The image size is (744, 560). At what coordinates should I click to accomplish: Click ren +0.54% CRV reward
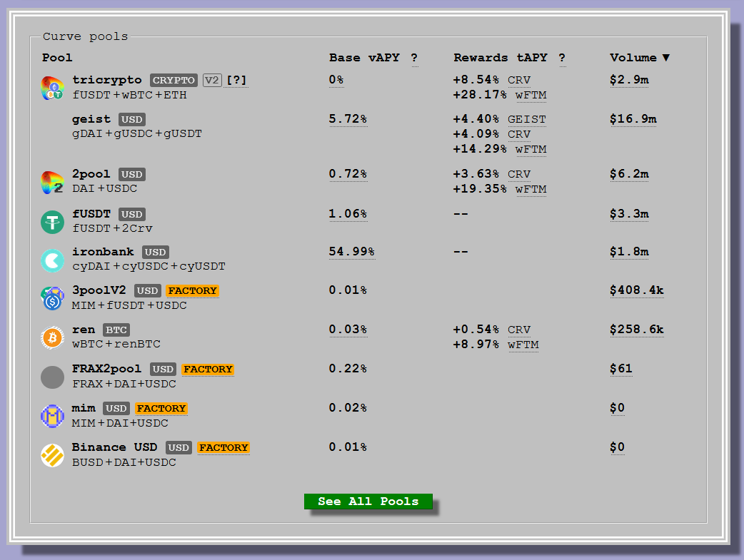click(491, 330)
